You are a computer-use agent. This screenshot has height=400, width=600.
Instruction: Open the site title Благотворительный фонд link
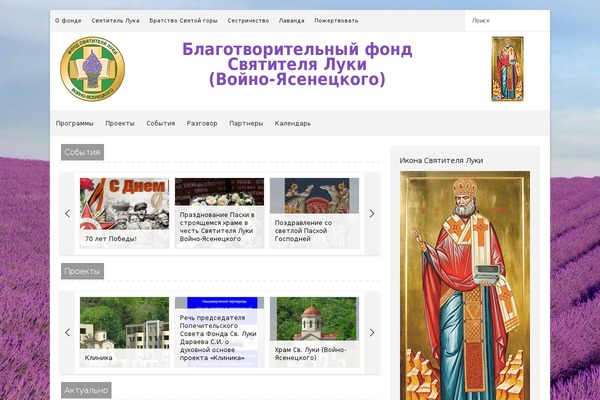pos(297,64)
